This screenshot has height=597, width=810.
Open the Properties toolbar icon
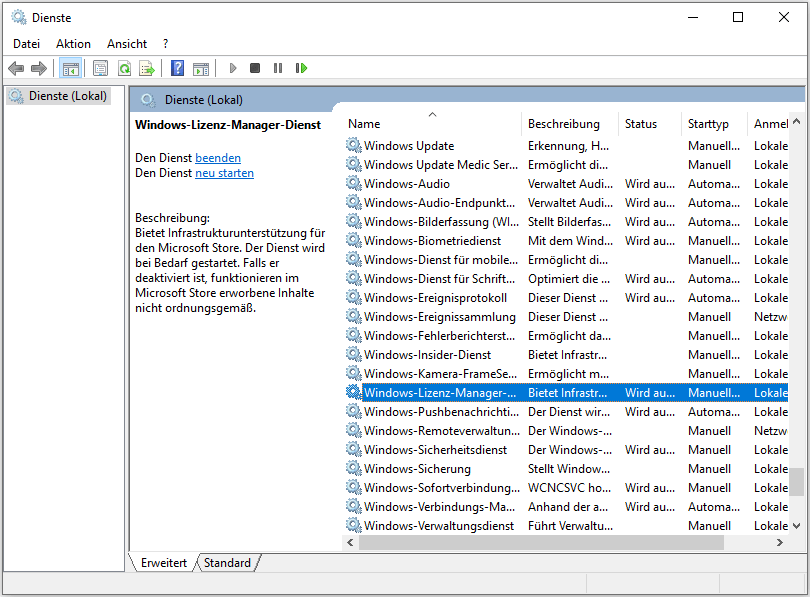(100, 68)
